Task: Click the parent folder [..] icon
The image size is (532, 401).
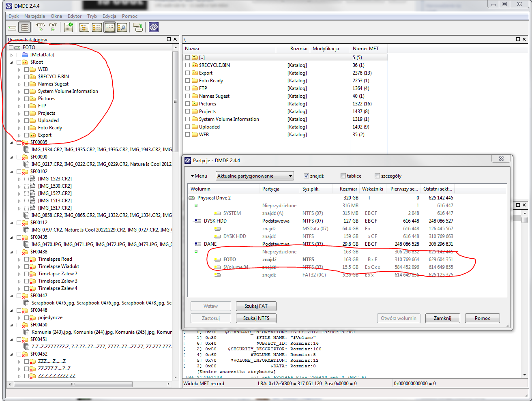Action: tap(195, 58)
